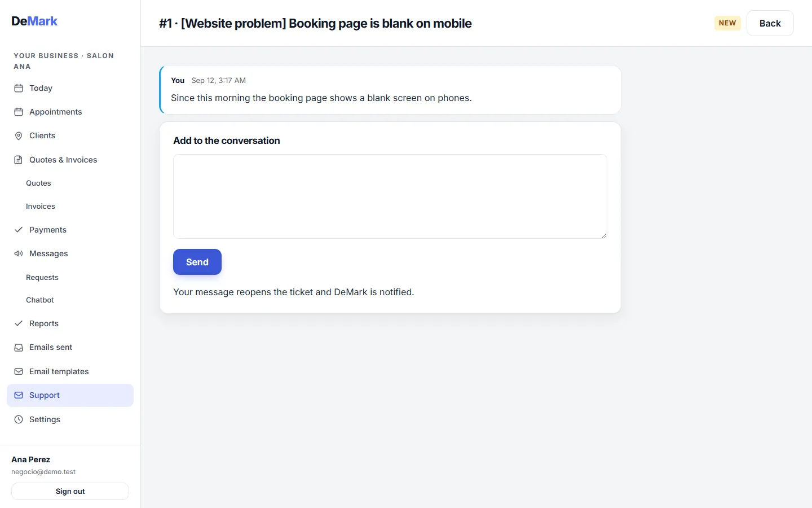Select Support in the sidebar
Image resolution: width=812 pixels, height=508 pixels.
[x=70, y=395]
